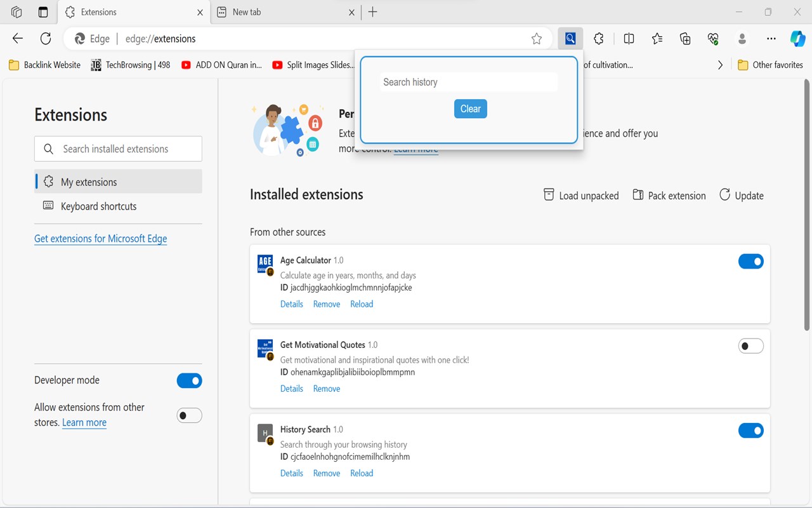Reload the Age Calculator extension
812x508 pixels.
tap(362, 304)
